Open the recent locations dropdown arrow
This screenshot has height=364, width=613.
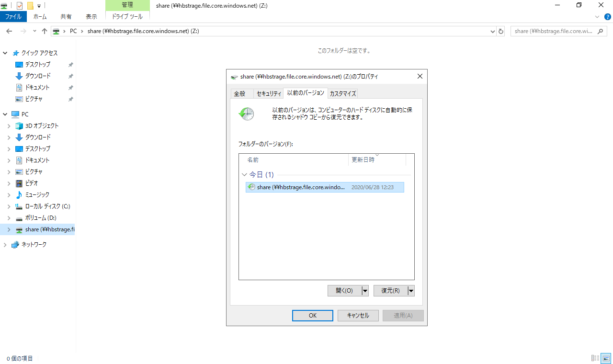(x=34, y=31)
